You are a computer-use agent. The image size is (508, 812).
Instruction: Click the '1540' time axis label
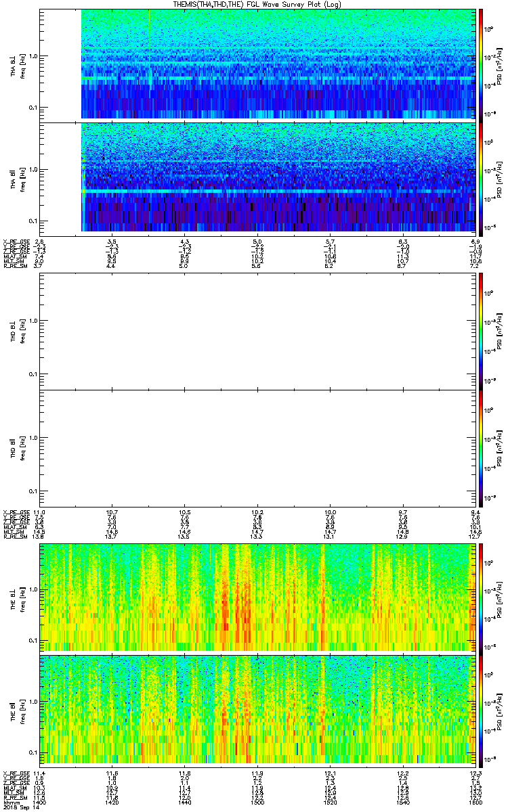[x=403, y=802]
